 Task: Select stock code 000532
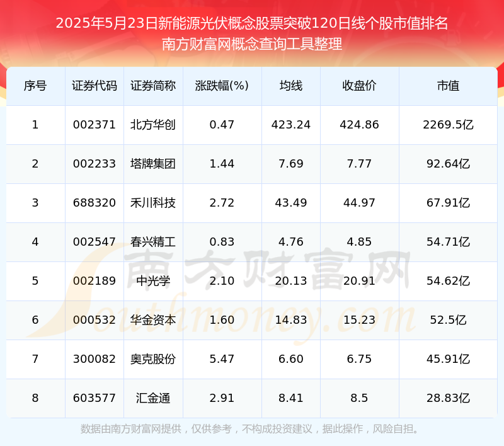tap(94, 320)
